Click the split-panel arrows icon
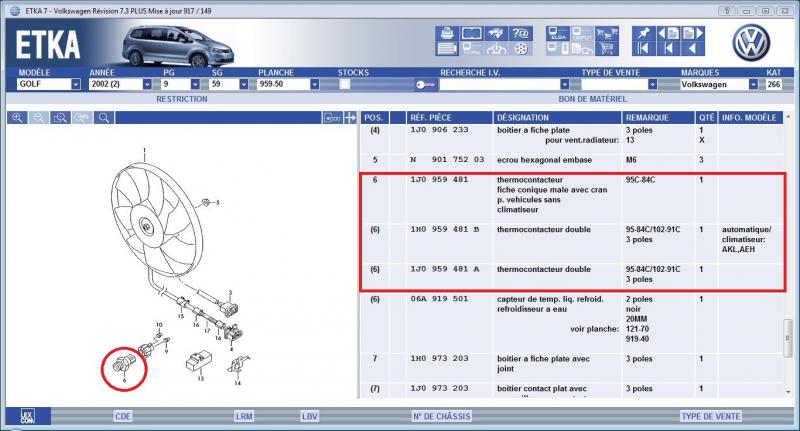 click(351, 118)
